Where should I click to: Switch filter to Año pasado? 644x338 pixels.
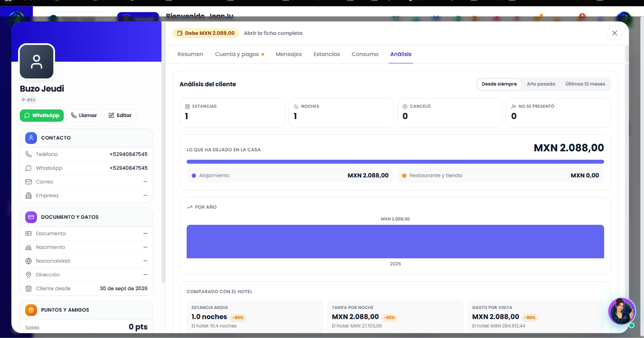pyautogui.click(x=541, y=84)
